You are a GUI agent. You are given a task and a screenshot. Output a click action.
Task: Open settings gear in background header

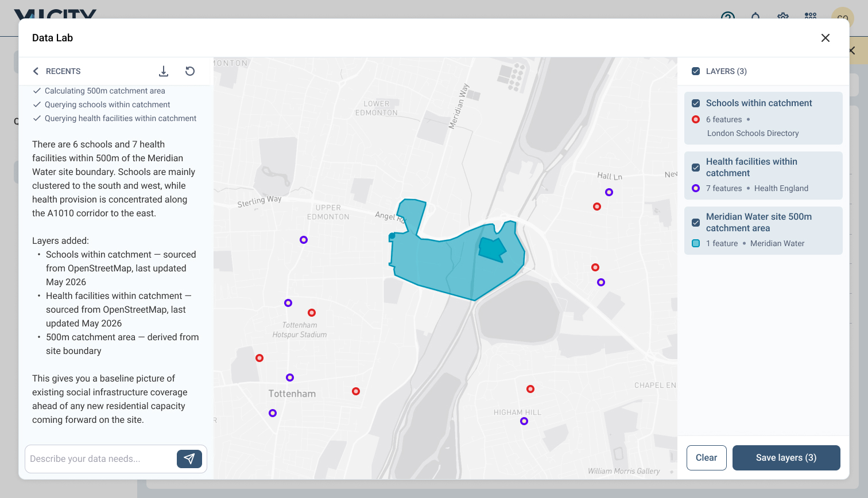[x=783, y=16]
